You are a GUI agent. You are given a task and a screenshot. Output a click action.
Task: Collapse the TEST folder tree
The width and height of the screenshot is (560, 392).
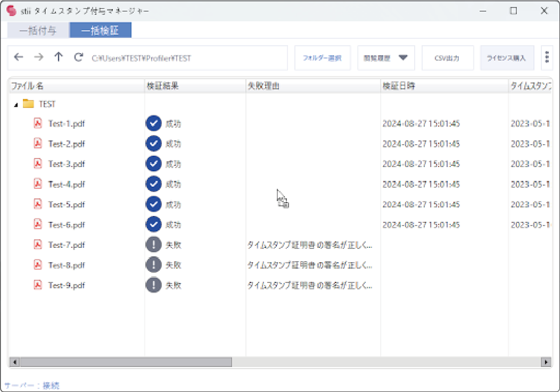tap(16, 105)
